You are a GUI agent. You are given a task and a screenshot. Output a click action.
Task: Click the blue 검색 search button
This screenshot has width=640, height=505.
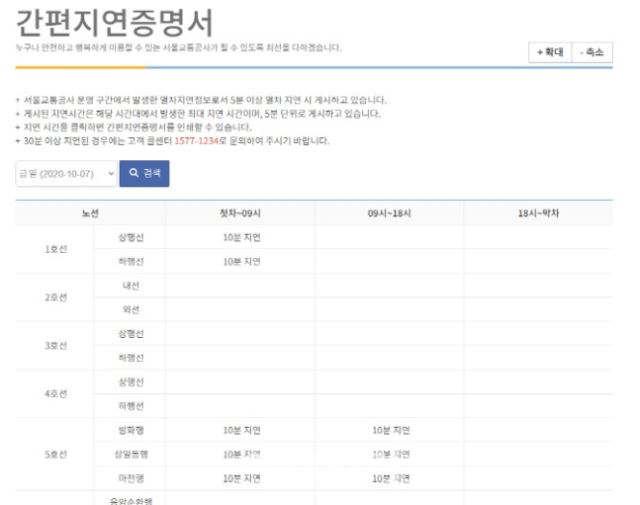coord(144,174)
